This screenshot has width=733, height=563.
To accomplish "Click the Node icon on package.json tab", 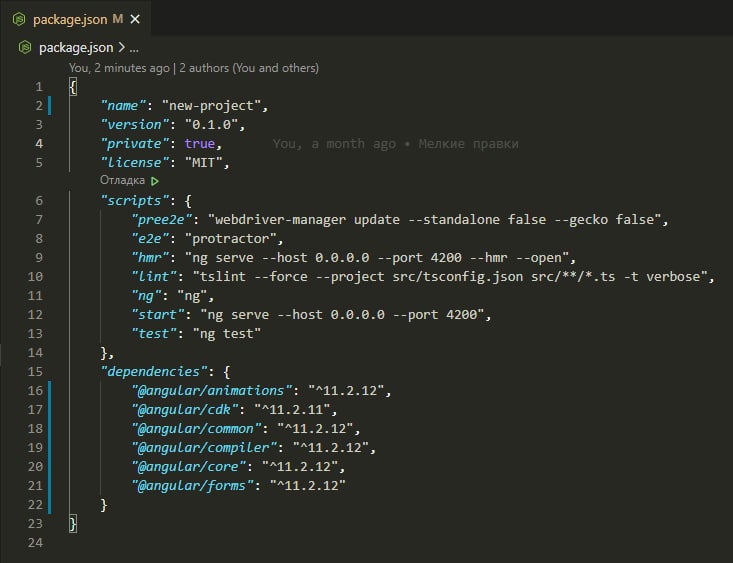I will (x=19, y=19).
